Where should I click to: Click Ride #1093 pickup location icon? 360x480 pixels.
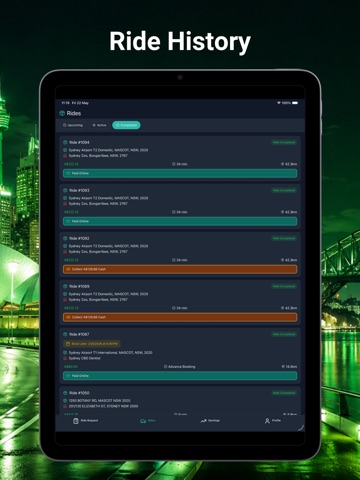[65, 198]
